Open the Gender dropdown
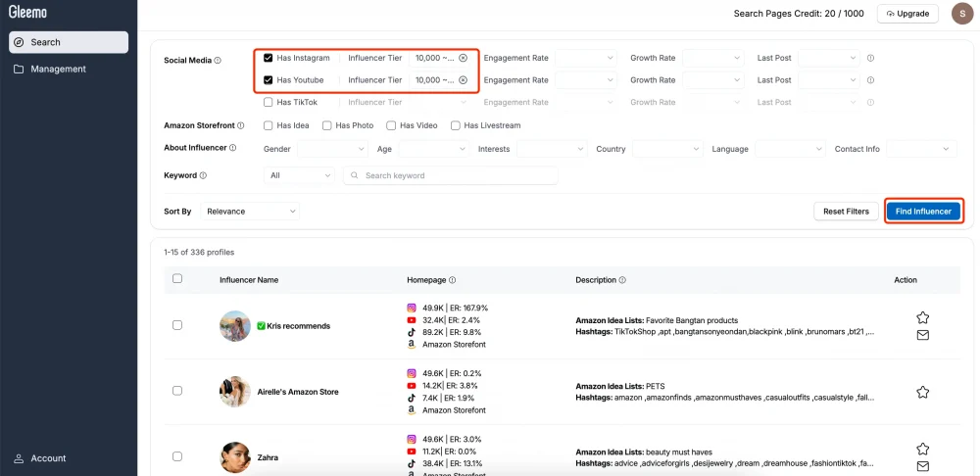 pyautogui.click(x=332, y=149)
